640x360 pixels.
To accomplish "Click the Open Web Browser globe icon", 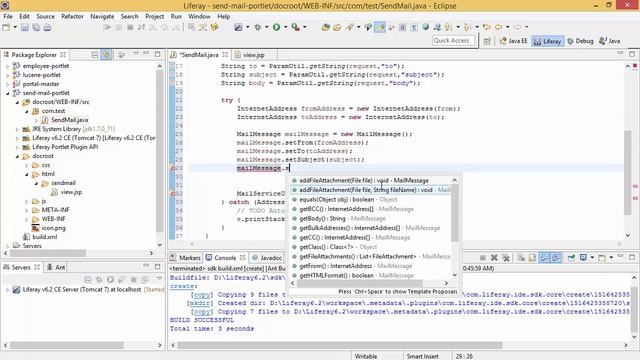I will coord(426,27).
